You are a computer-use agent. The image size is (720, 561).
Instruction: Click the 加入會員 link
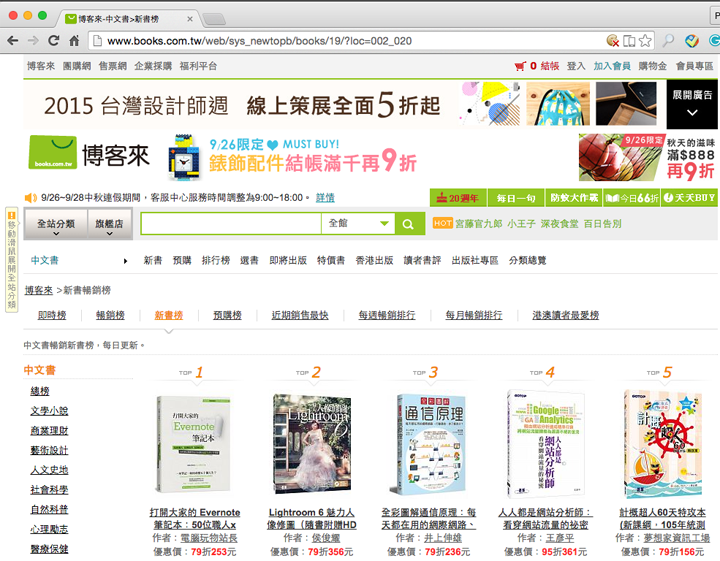[x=612, y=66]
